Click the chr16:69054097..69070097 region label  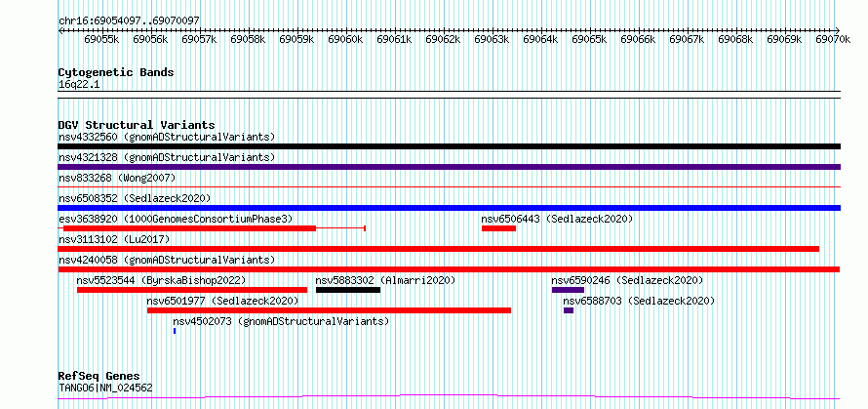tap(129, 21)
